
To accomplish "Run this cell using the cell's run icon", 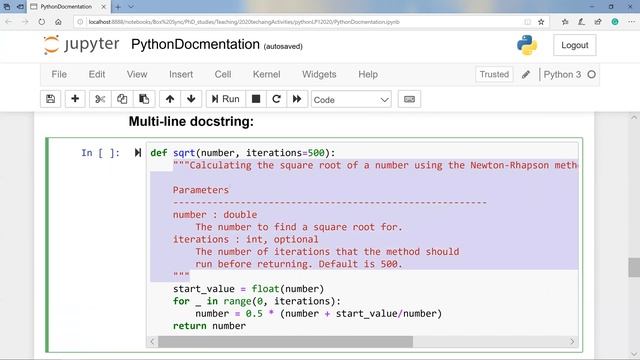I will [x=138, y=153].
